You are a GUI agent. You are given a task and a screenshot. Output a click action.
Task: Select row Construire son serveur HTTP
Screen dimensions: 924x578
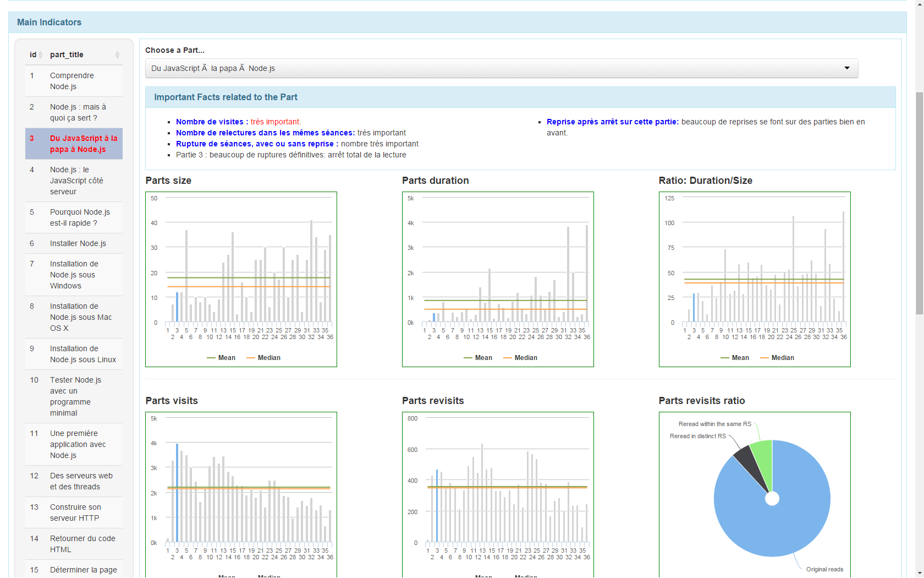(74, 512)
